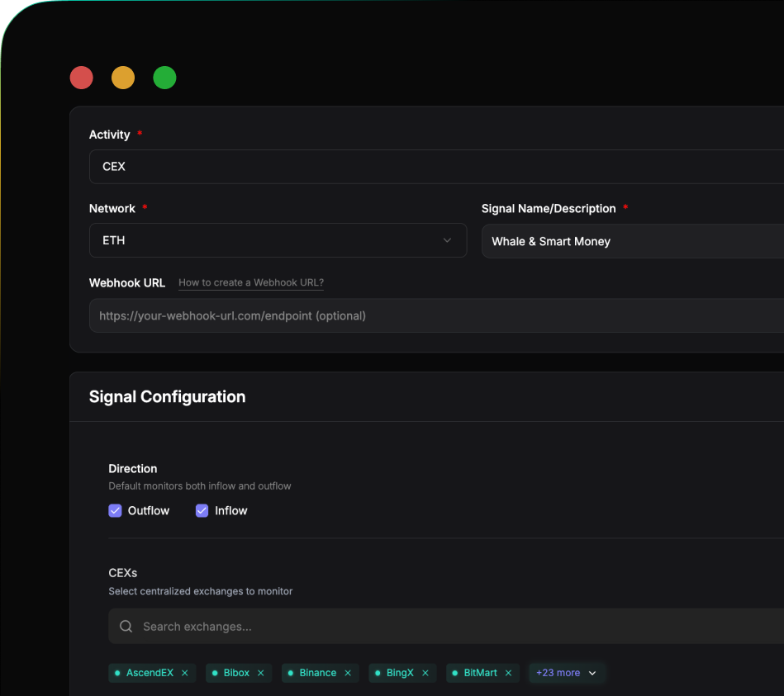
Task: Click the green macOS window button
Action: (164, 78)
